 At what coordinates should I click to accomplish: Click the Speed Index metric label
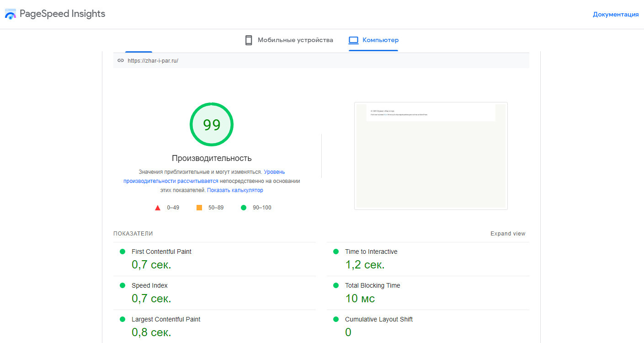click(x=149, y=285)
